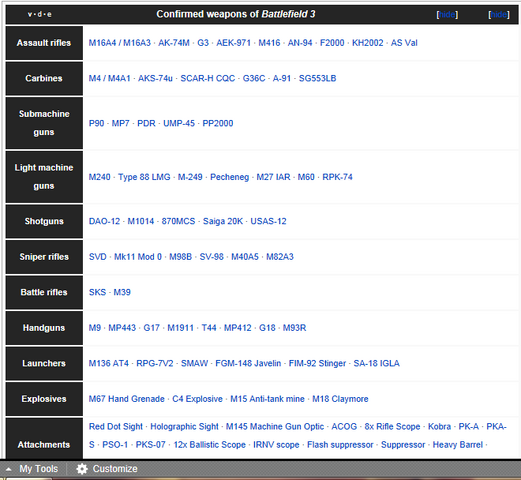
Task: Open the SA-18 IGLA link
Action: 376,363
